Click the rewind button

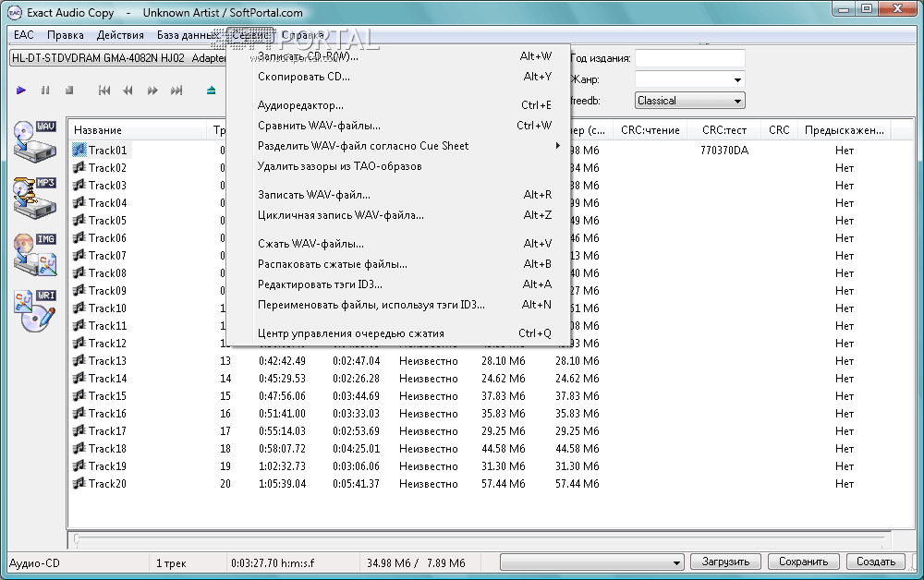click(x=128, y=91)
